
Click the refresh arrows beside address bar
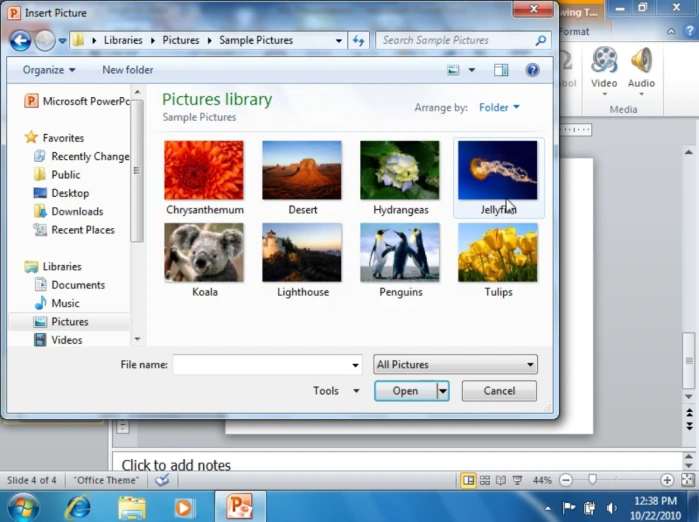(x=358, y=41)
